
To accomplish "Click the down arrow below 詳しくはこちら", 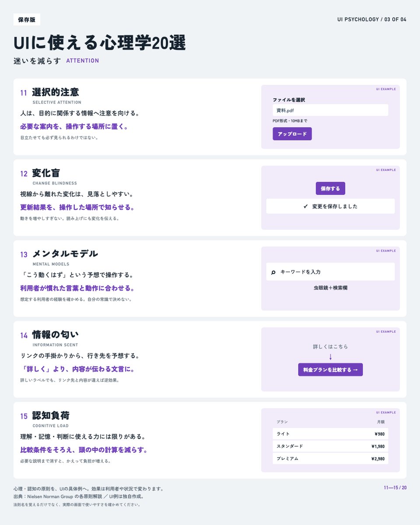I will tap(330, 357).
